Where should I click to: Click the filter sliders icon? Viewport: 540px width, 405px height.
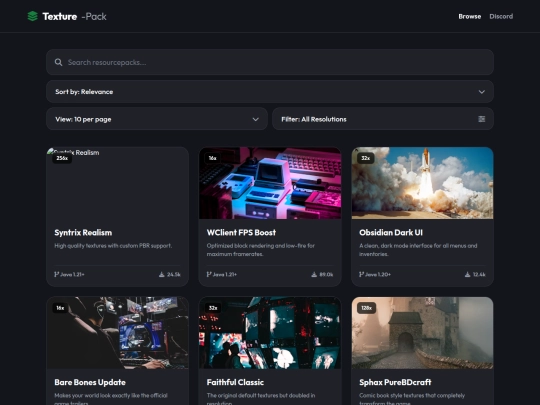[x=481, y=119]
